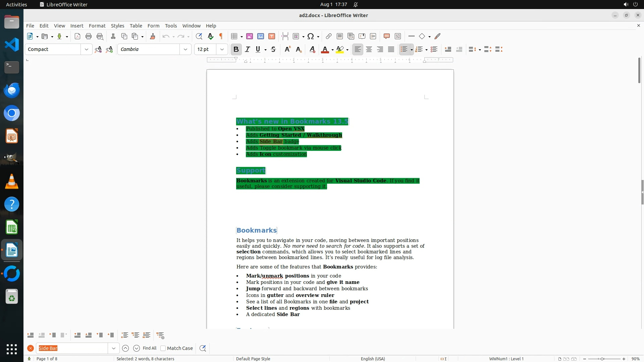Insert special character using Omega icon
644x362 pixels.
pos(311,36)
